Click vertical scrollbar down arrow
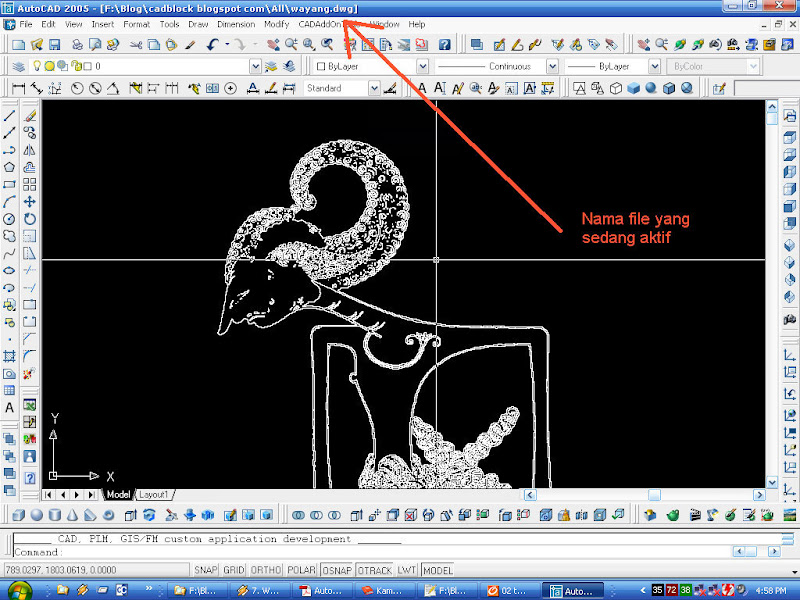This screenshot has height=600, width=800. tap(772, 482)
